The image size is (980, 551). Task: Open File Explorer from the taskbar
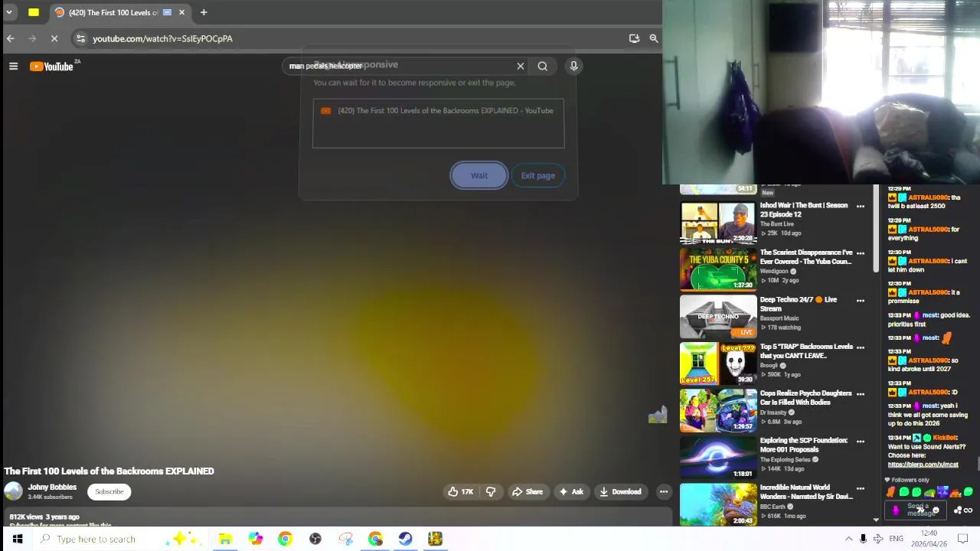tap(225, 539)
